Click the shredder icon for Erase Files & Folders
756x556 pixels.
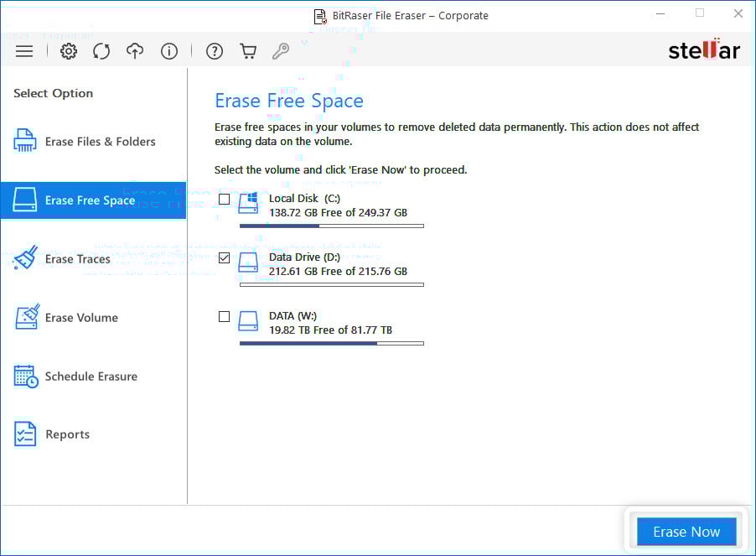(x=25, y=140)
